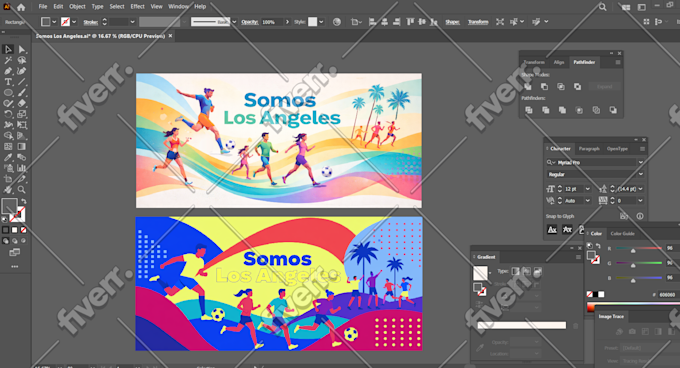This screenshot has height=368, width=680.
Task: Enable Draw Inside mode
Action: 23,241
